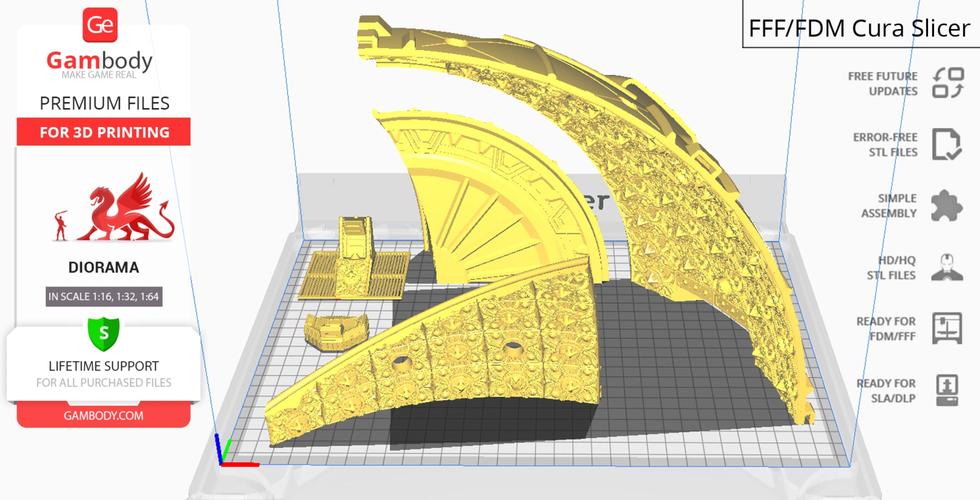
Task: Click the scale 1:16, 1:32, 1:64 label
Action: click(x=103, y=296)
